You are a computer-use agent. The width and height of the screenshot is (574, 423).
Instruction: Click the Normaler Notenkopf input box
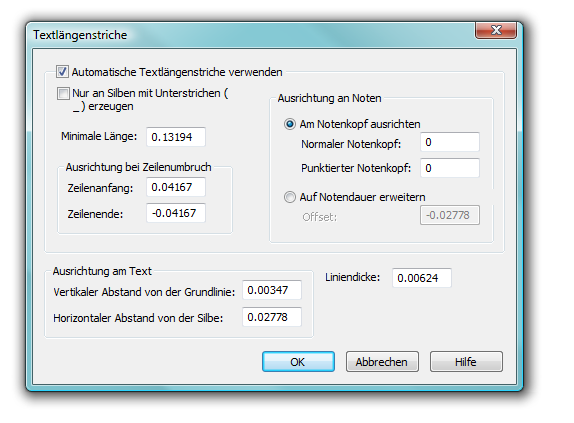pos(450,142)
